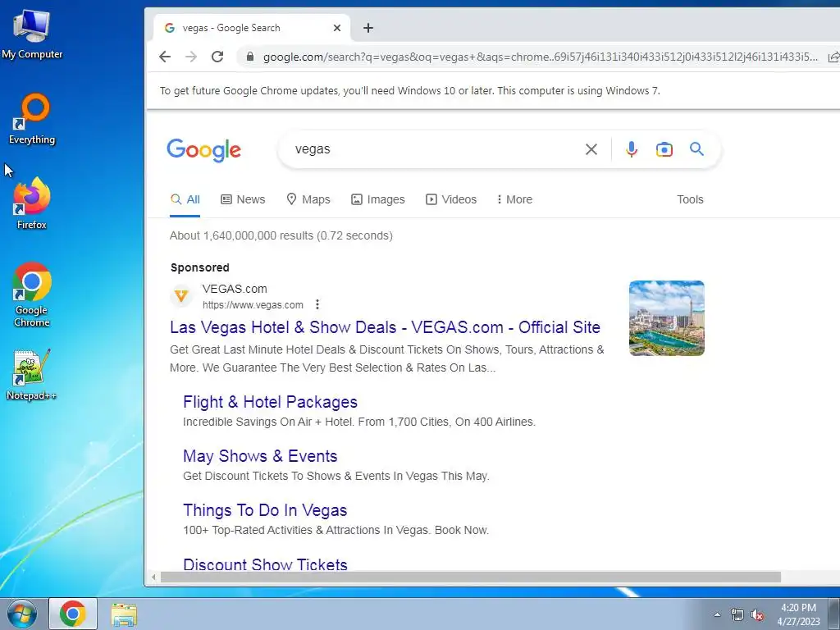Image resolution: width=840 pixels, height=630 pixels.
Task: Open May Shows & Events link
Action: click(260, 456)
